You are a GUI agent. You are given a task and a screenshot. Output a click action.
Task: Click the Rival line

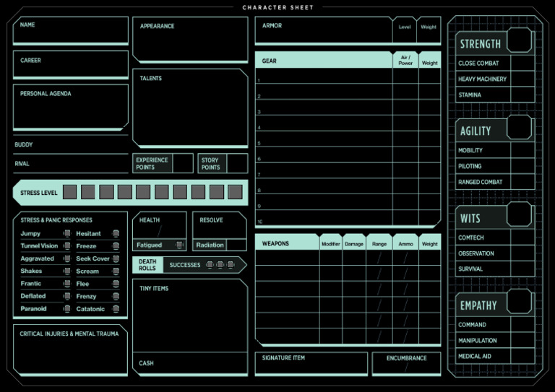coord(71,164)
